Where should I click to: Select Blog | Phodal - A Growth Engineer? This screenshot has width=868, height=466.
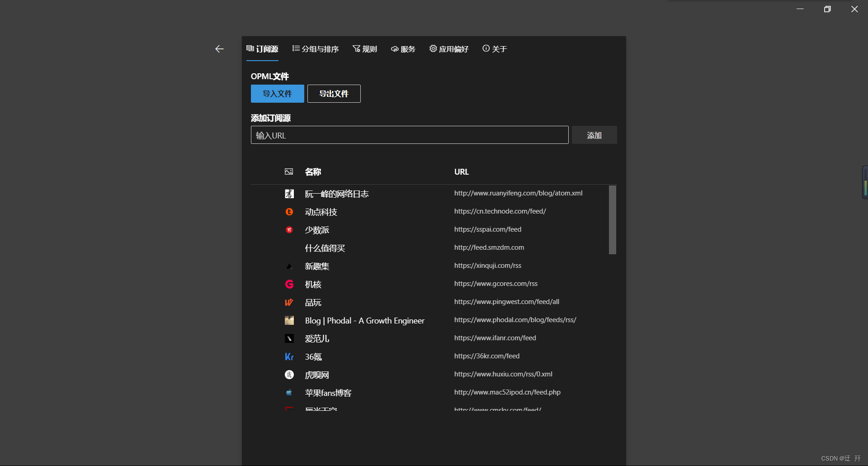365,320
